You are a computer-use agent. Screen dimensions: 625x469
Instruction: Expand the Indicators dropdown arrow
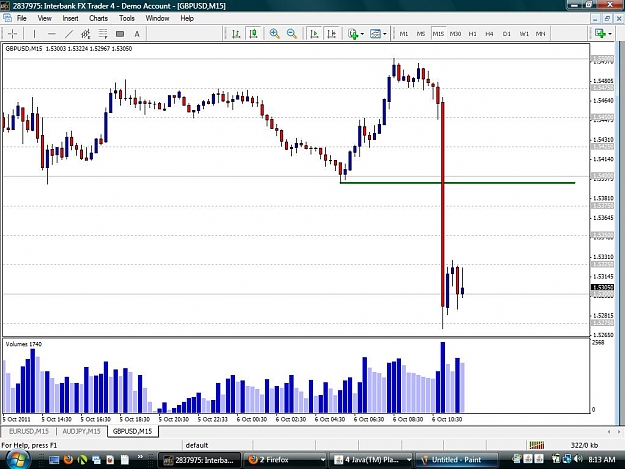362,34
